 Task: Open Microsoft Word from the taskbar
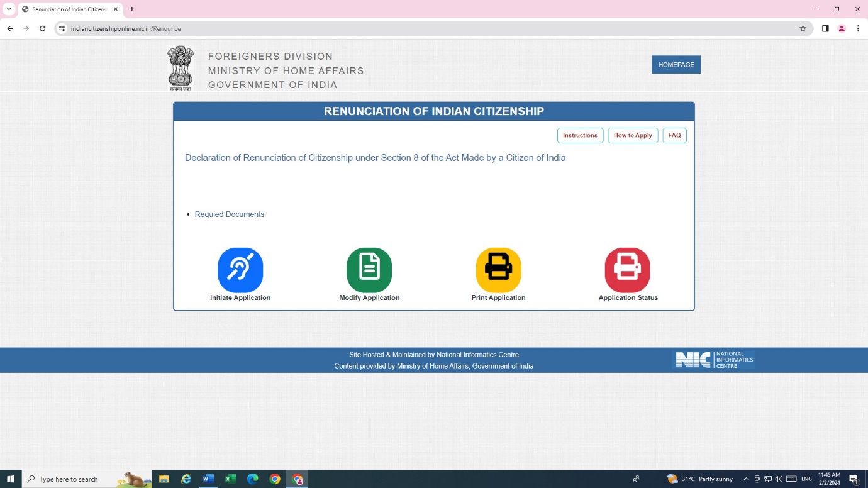tap(208, 479)
